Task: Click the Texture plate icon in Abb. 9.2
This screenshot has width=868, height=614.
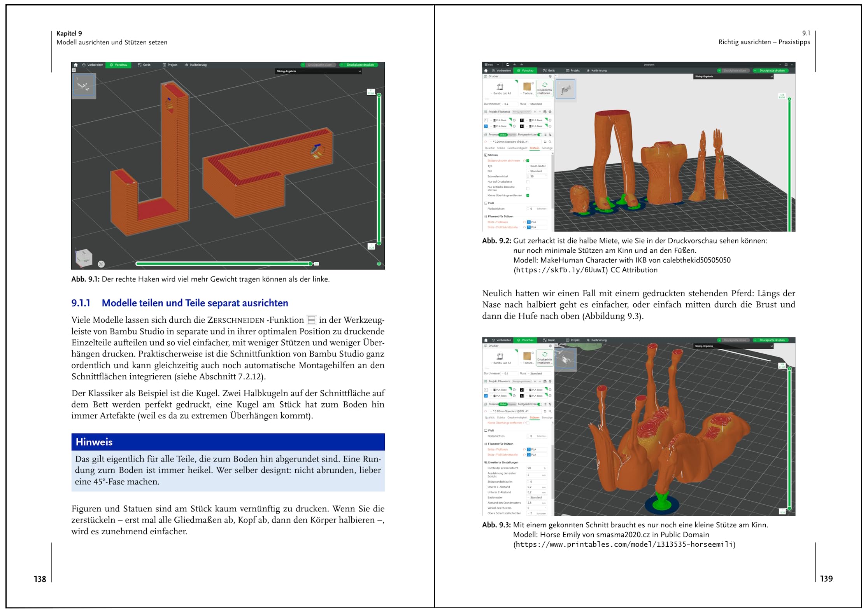Action: pyautogui.click(x=528, y=86)
